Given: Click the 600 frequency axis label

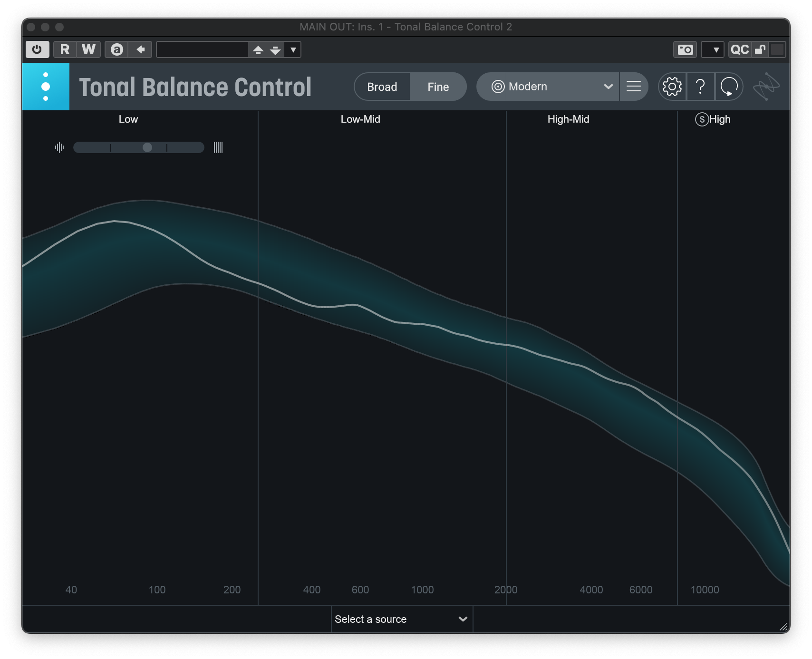Looking at the screenshot, I should [360, 590].
